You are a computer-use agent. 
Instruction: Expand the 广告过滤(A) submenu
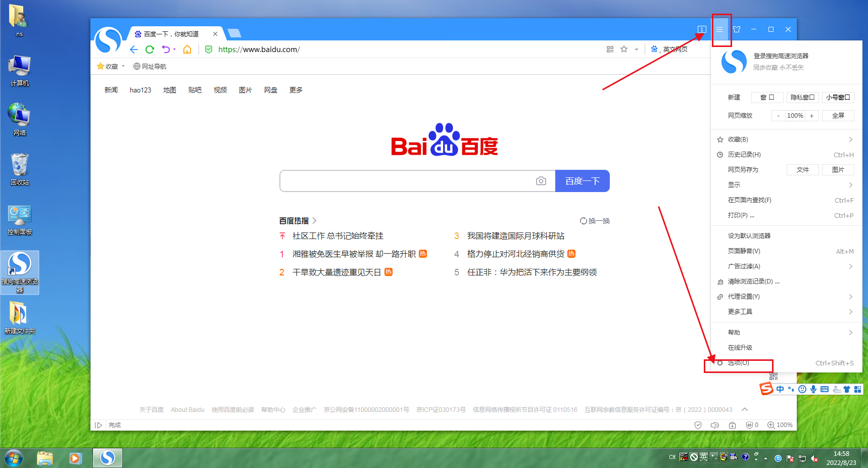tap(786, 266)
